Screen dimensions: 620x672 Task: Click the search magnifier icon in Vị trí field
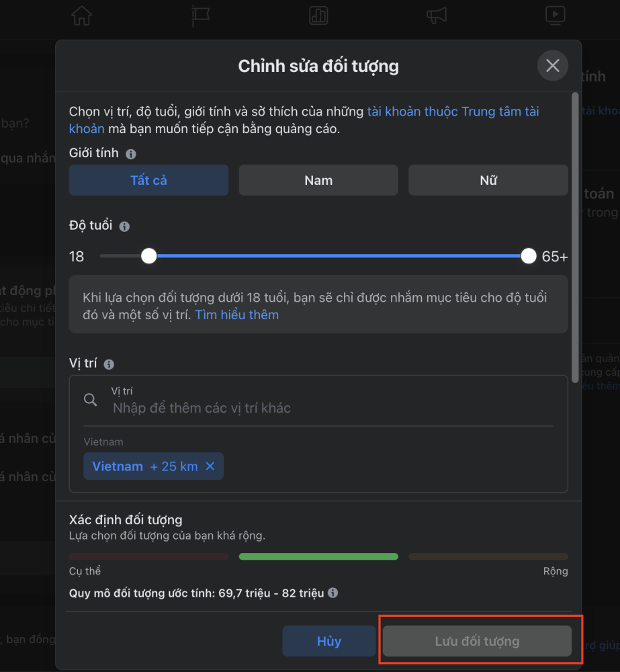pos(91,400)
